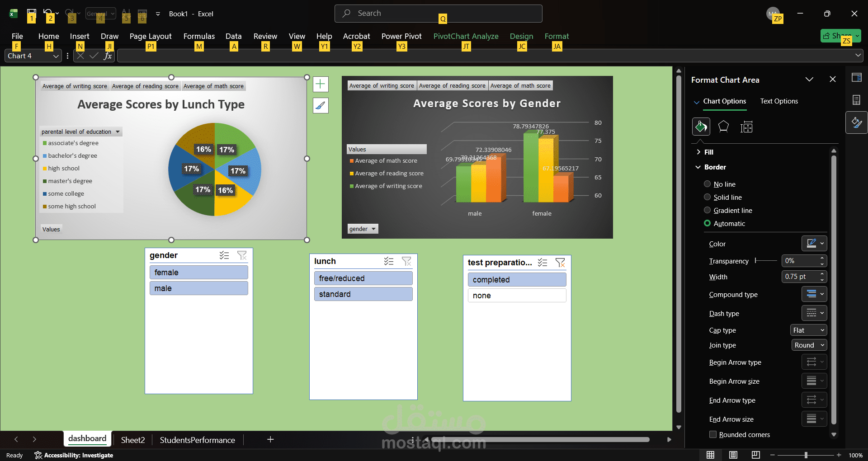868x461 pixels.
Task: Select female in the gender slicer
Action: (x=198, y=272)
